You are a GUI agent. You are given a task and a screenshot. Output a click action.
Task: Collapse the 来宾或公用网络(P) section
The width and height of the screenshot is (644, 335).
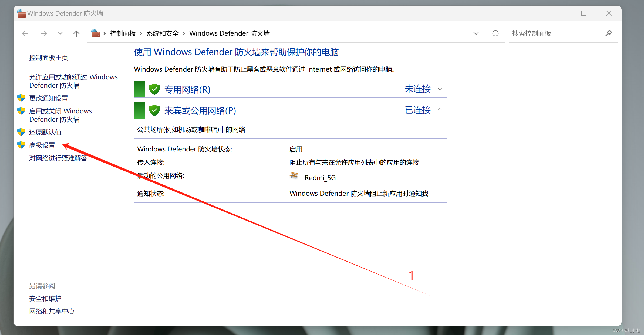(440, 110)
